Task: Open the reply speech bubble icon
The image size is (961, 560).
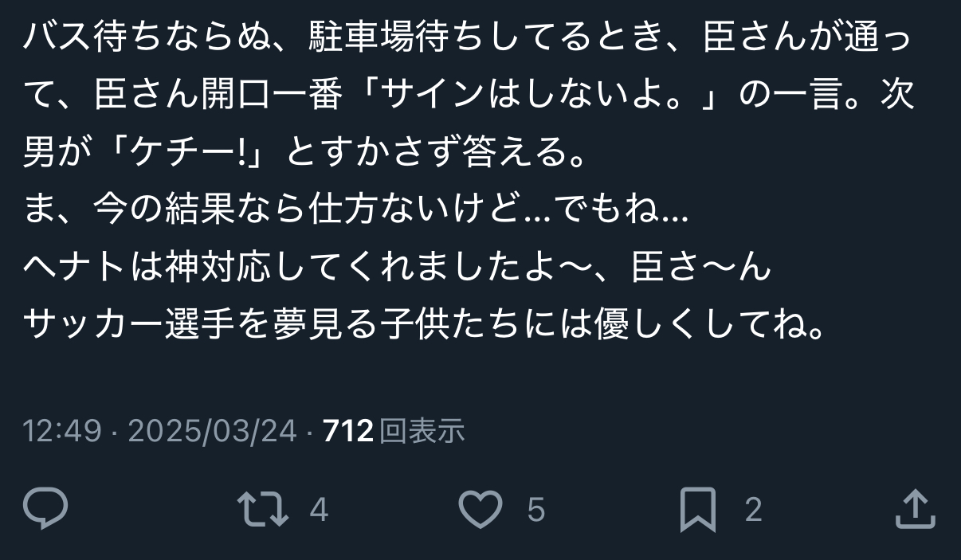Action: pos(45,509)
